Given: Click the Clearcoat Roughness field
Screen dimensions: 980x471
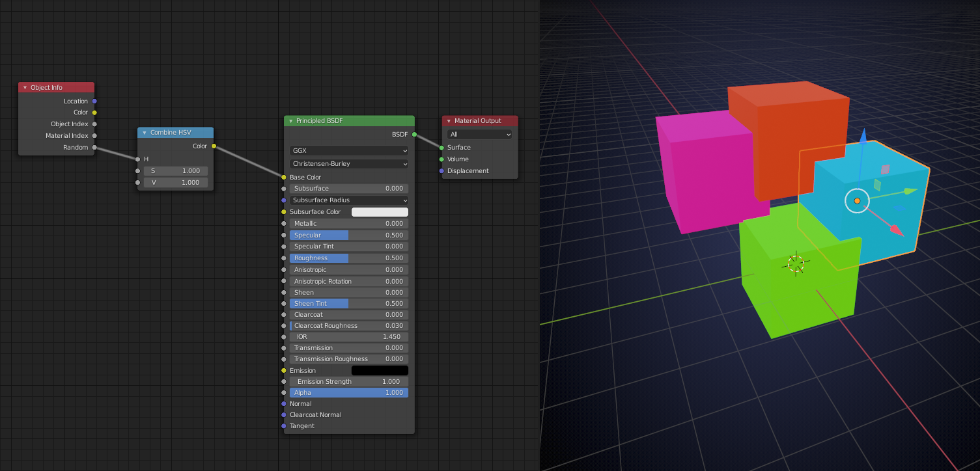Looking at the screenshot, I should [349, 326].
